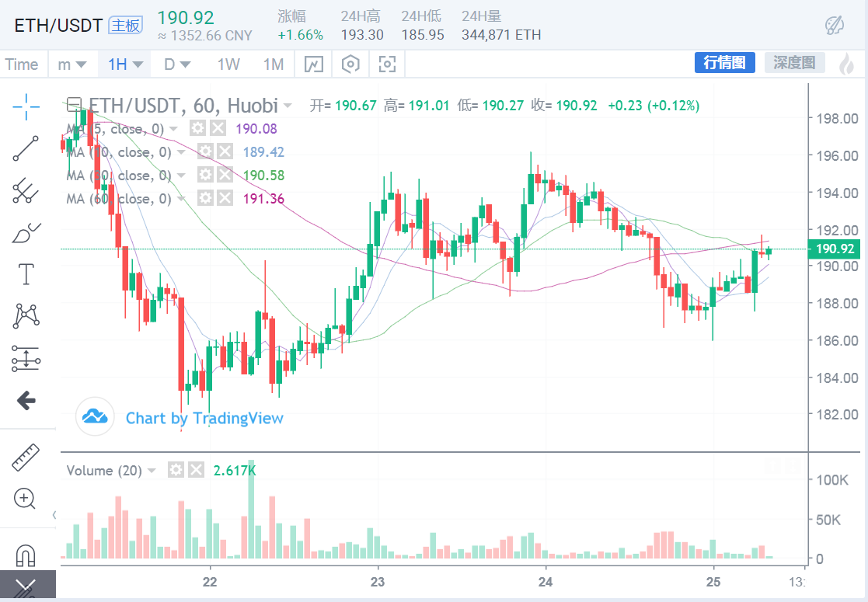Viewport: 868px width, 602px height.
Task: Click the date marker 24 on time axis
Action: point(546,582)
